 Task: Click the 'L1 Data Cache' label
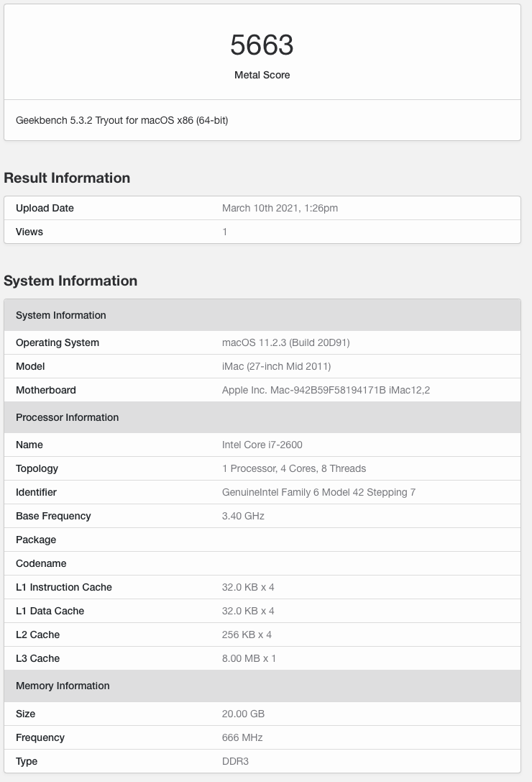point(50,611)
